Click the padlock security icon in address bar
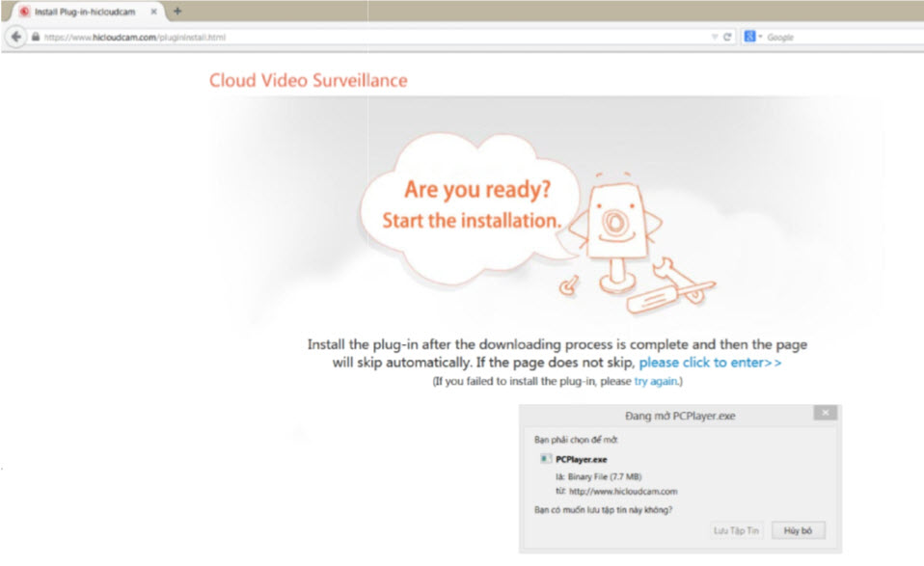This screenshot has height=566, width=924. tap(34, 37)
